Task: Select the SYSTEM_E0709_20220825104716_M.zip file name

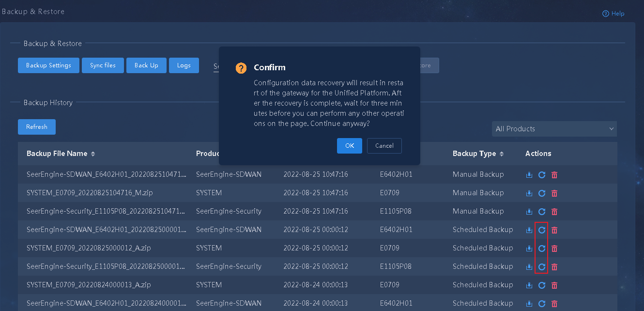Action: click(x=90, y=193)
